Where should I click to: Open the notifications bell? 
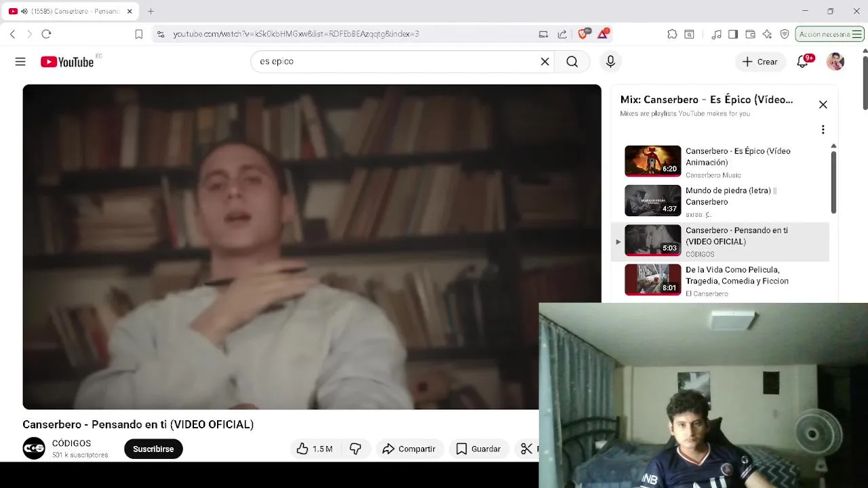[x=803, y=62]
